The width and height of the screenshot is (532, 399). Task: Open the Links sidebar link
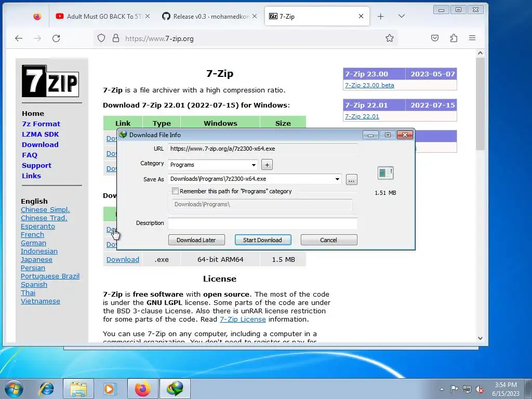tap(31, 176)
